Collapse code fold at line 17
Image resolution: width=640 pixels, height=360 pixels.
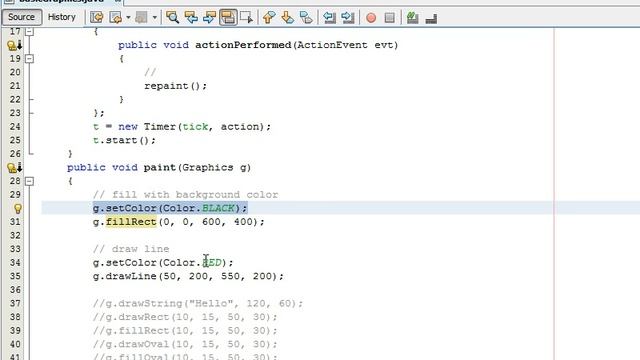(x=29, y=31)
